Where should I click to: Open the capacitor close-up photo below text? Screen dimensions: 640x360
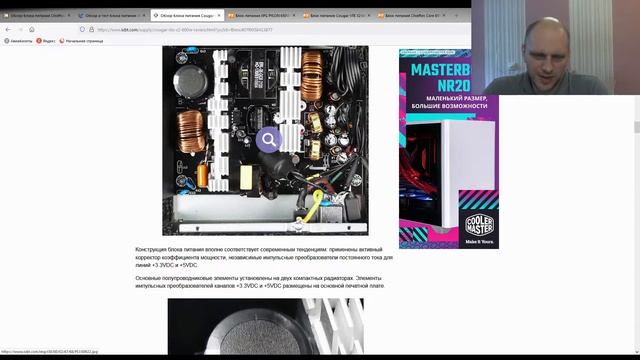266,326
